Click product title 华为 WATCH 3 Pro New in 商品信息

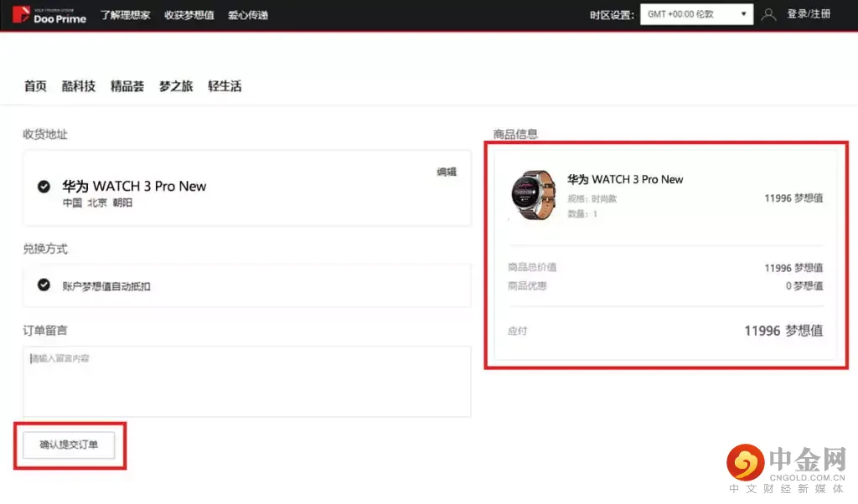(625, 179)
